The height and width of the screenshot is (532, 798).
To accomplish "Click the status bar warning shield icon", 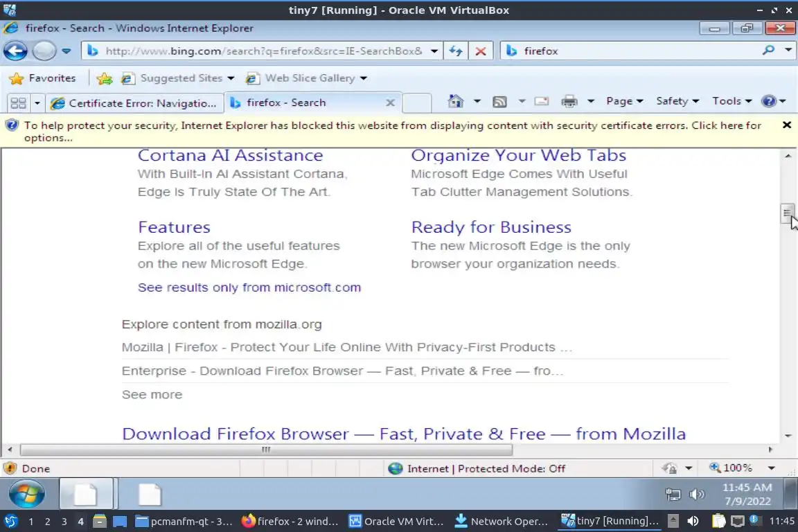I will 10,468.
